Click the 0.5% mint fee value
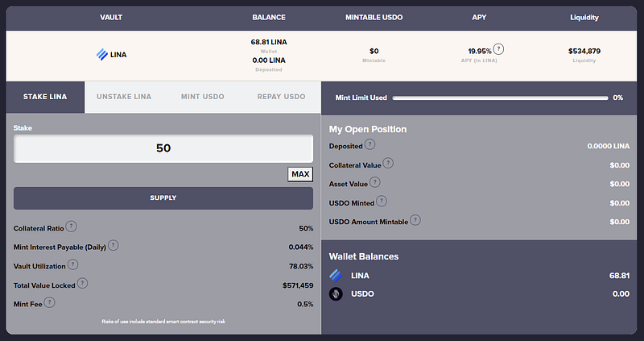 pos(305,304)
